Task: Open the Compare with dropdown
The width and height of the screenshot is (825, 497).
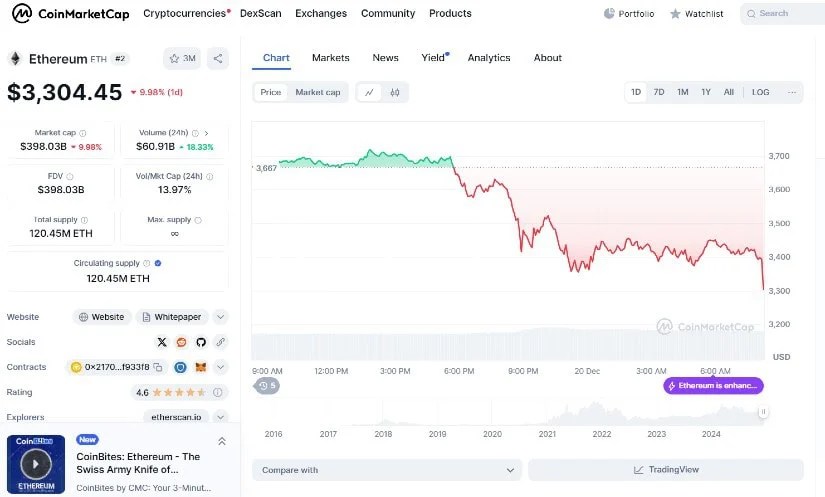Action: [387, 470]
